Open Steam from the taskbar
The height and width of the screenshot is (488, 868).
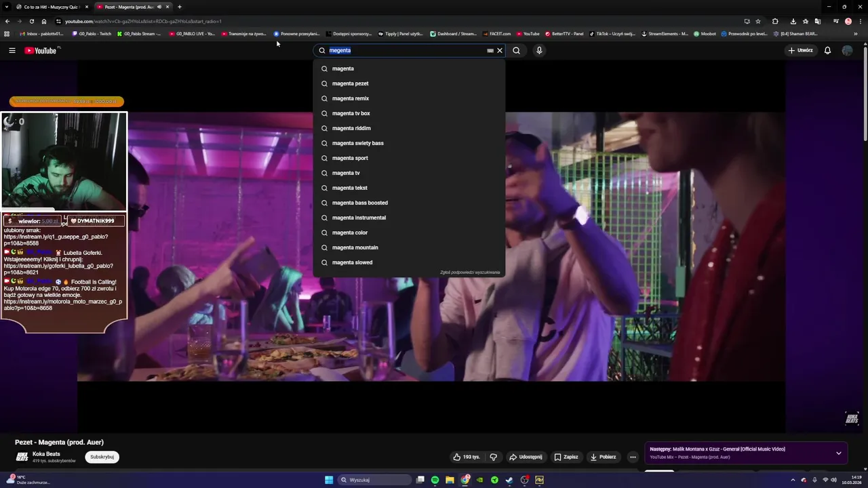pyautogui.click(x=509, y=480)
